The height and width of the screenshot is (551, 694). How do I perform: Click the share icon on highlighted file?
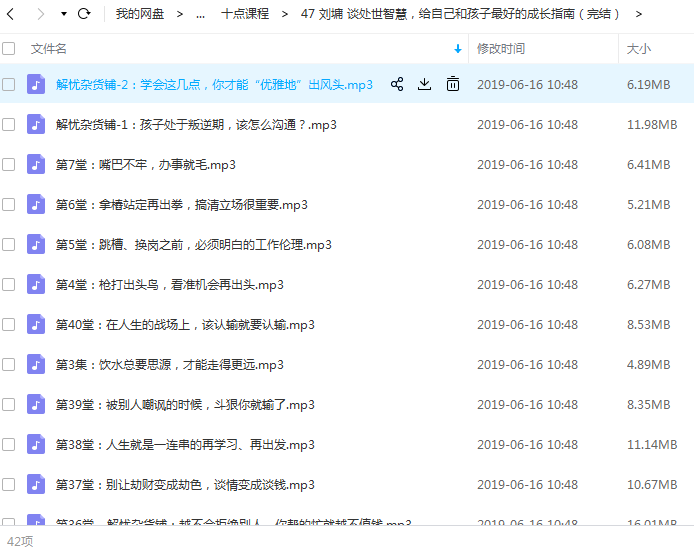tap(397, 85)
